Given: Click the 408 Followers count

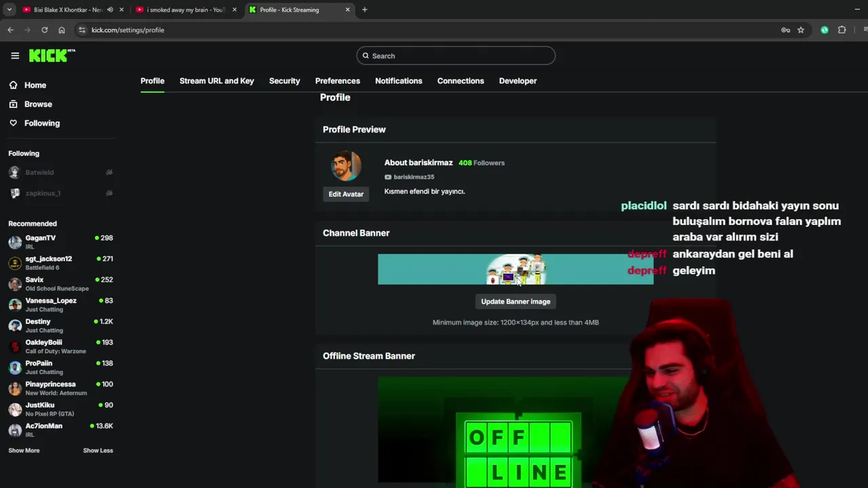Looking at the screenshot, I should click(481, 163).
